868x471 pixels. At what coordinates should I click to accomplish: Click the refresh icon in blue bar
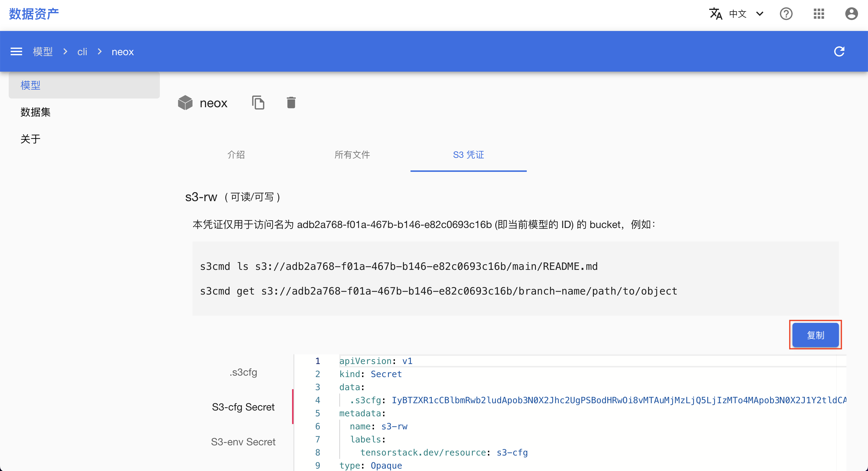(839, 52)
